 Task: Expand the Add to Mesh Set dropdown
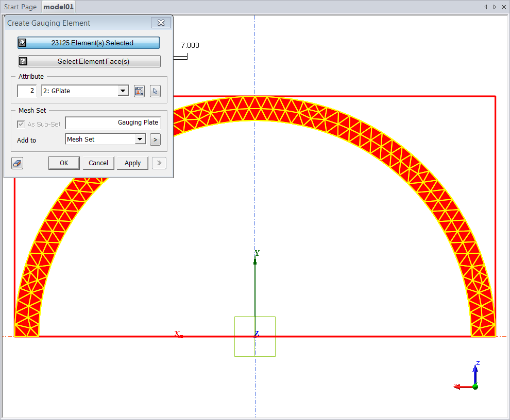[140, 139]
